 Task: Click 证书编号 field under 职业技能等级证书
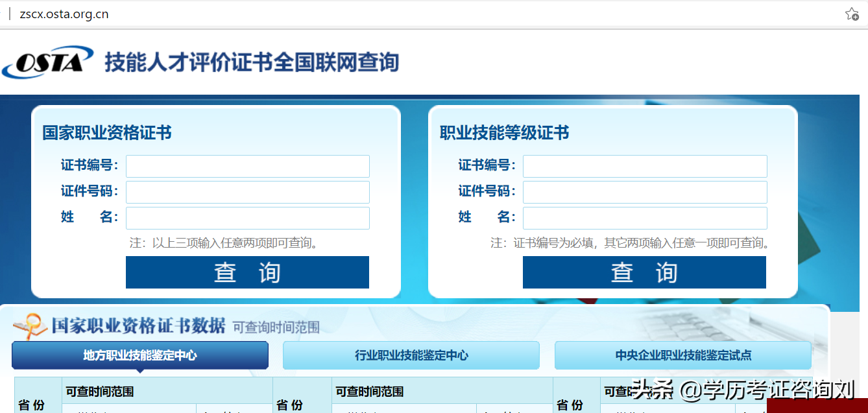coord(645,166)
